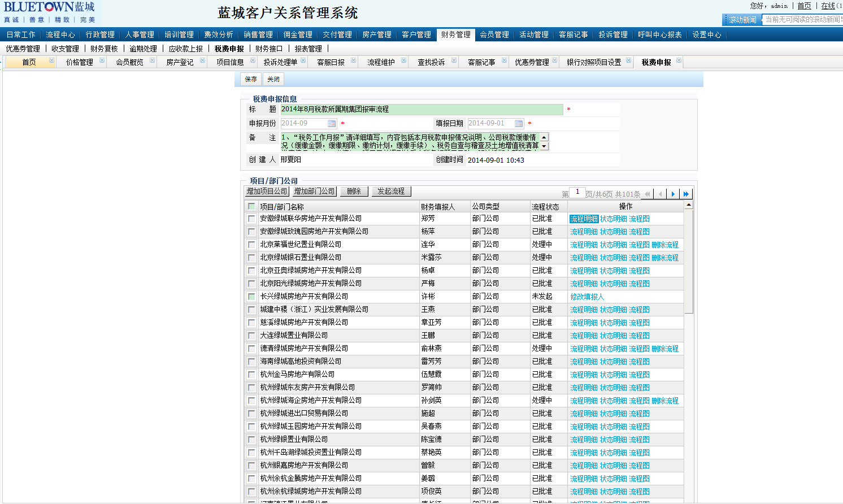843x504 pixels.
Task: Click the 增加部门公司 button
Action: pyautogui.click(x=315, y=192)
